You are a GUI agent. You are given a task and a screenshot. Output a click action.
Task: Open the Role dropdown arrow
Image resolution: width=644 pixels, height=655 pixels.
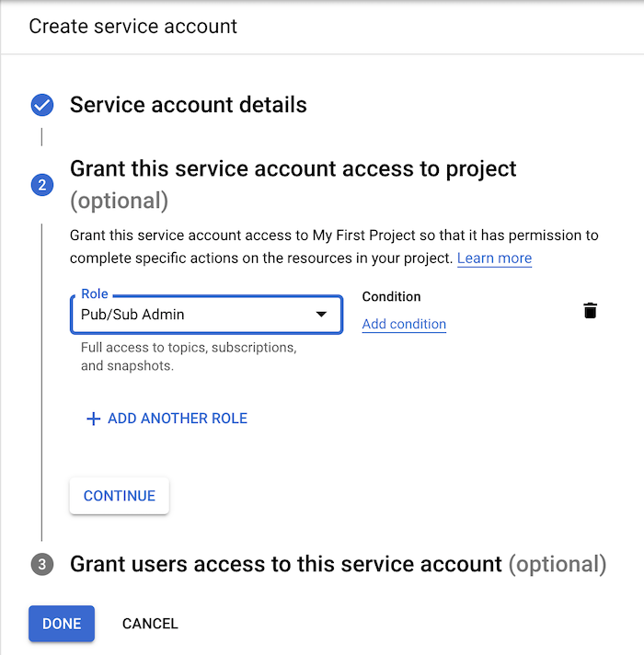pos(321,314)
